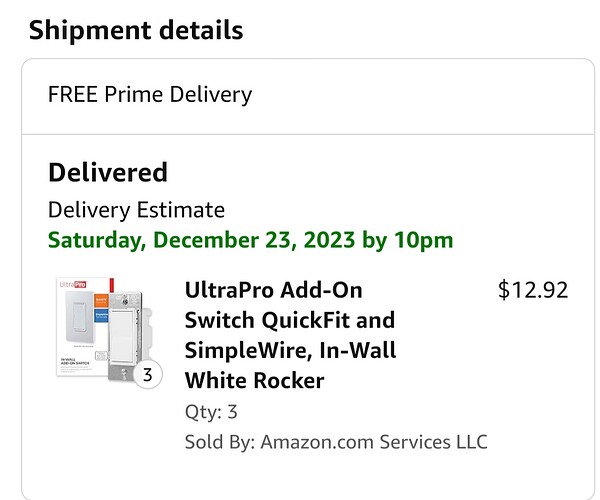
Task: Click the Qty: 3 text
Action: tap(212, 412)
